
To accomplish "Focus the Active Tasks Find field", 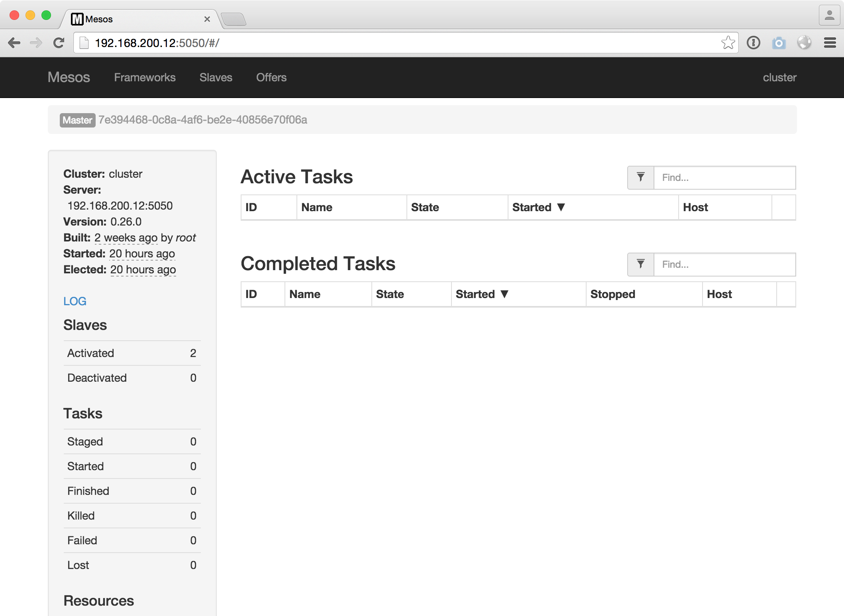I will coord(724,177).
